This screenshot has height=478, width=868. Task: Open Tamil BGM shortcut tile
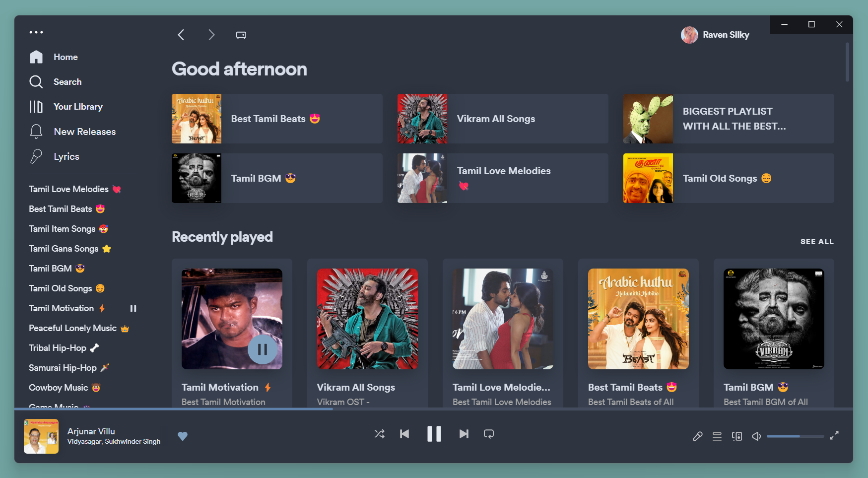point(277,178)
